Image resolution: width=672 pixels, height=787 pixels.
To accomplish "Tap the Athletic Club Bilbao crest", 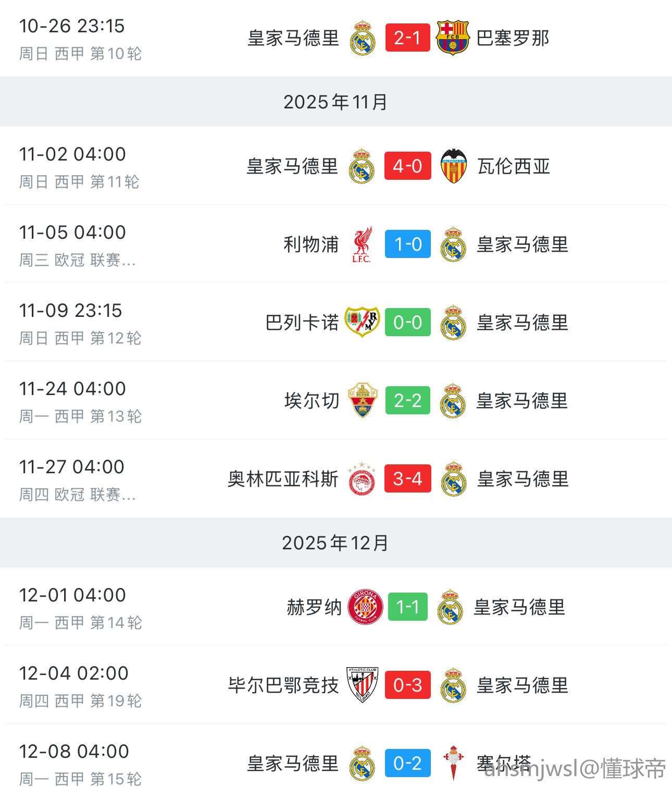I will (363, 685).
